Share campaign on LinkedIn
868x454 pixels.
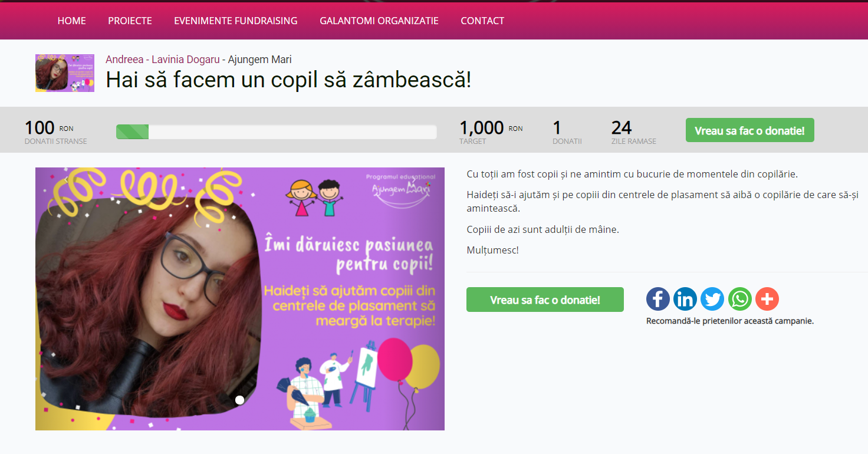point(685,299)
